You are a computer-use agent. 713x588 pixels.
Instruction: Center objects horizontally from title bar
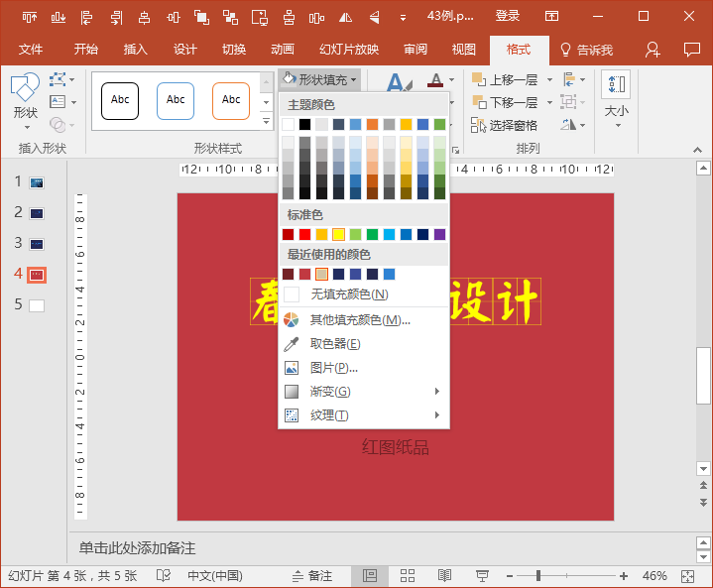pyautogui.click(x=144, y=17)
